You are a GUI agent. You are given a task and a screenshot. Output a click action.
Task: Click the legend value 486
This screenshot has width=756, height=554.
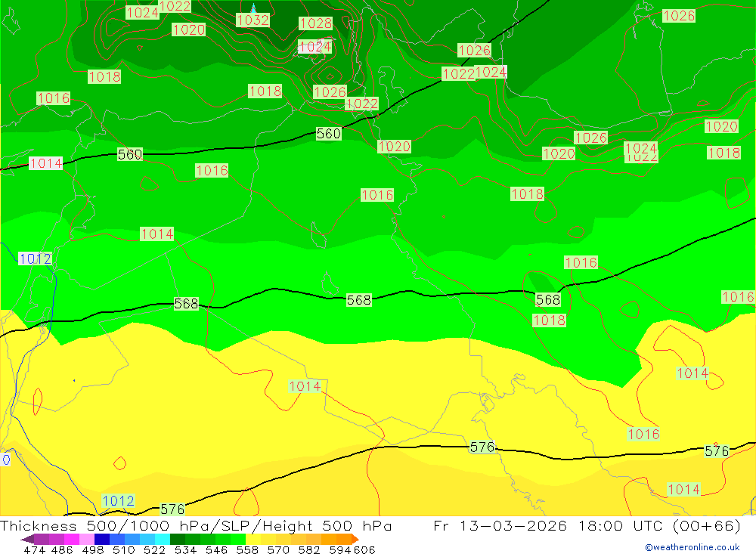62,549
